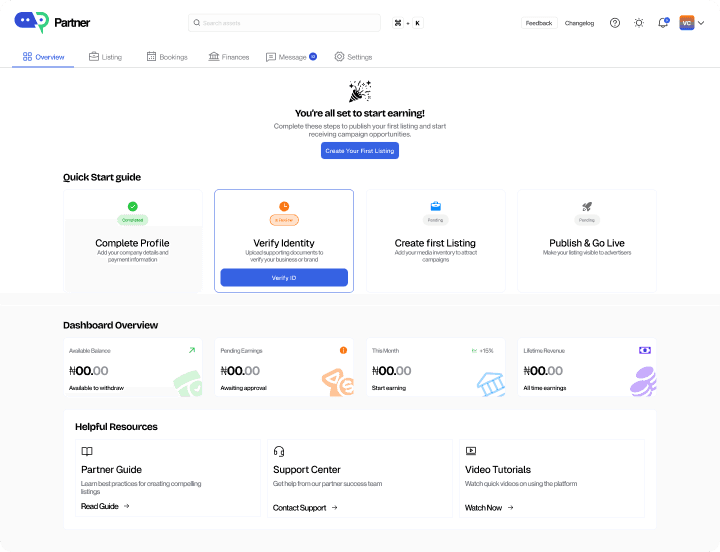720x552 pixels.
Task: Click the Dashboard Overview heading
Action: 110,325
